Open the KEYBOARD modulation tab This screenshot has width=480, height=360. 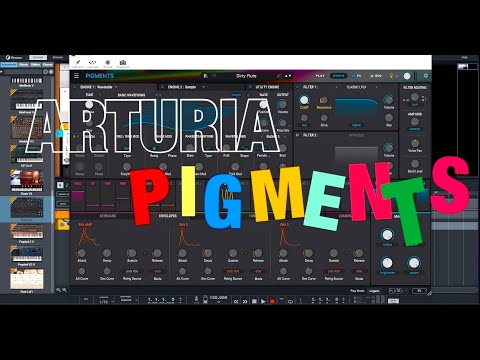coord(108,216)
